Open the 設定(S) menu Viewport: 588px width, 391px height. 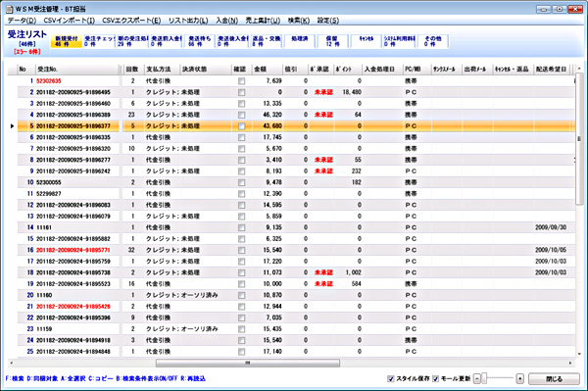(328, 21)
